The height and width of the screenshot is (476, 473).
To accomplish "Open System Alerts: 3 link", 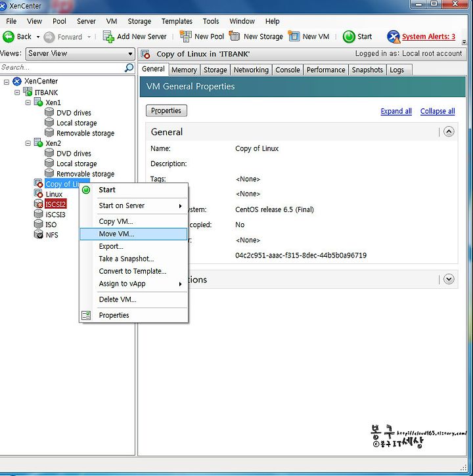I will tap(428, 37).
